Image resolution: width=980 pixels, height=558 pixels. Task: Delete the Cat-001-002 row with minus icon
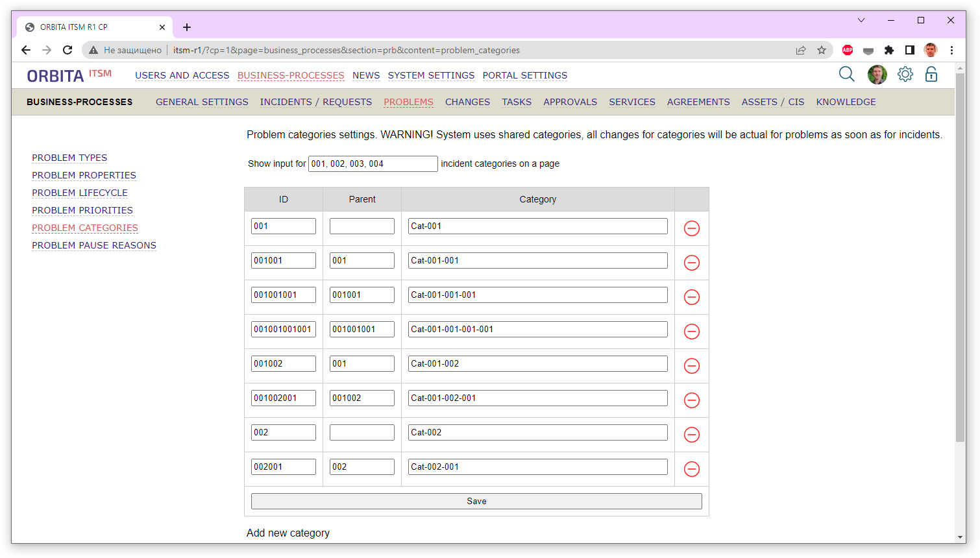click(692, 366)
